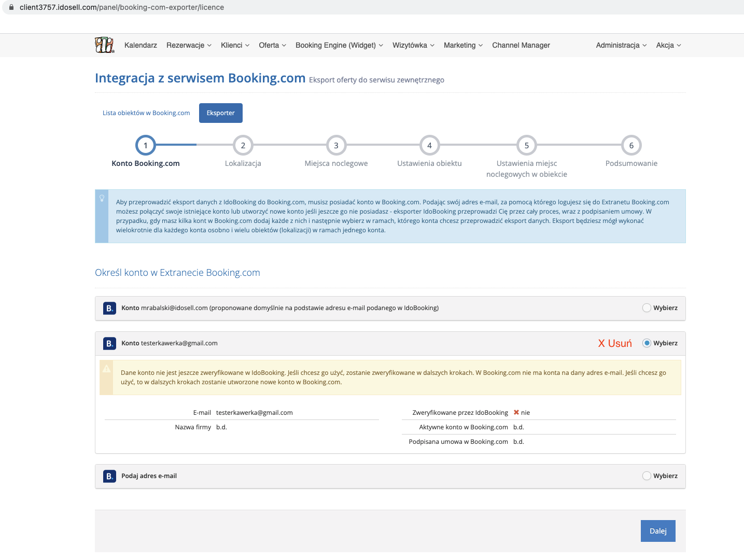
Task: Switch to the Eksporter tab
Action: pos(221,113)
